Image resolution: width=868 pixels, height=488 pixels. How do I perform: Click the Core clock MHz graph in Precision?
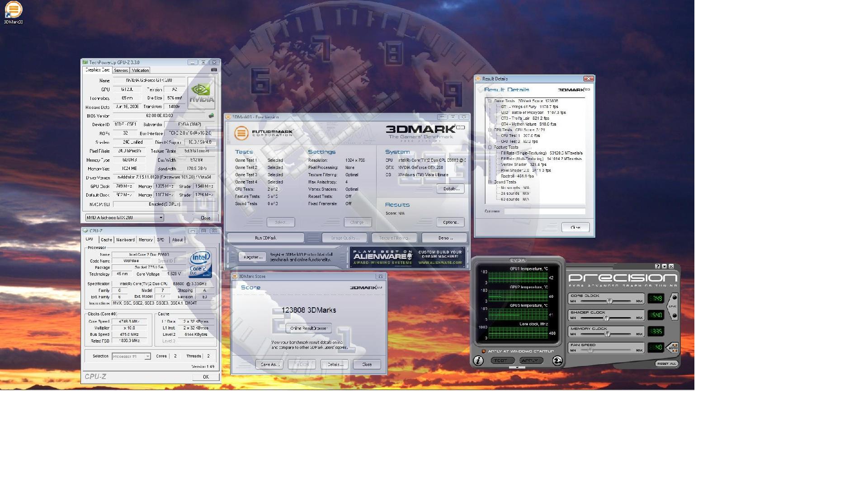(518, 333)
